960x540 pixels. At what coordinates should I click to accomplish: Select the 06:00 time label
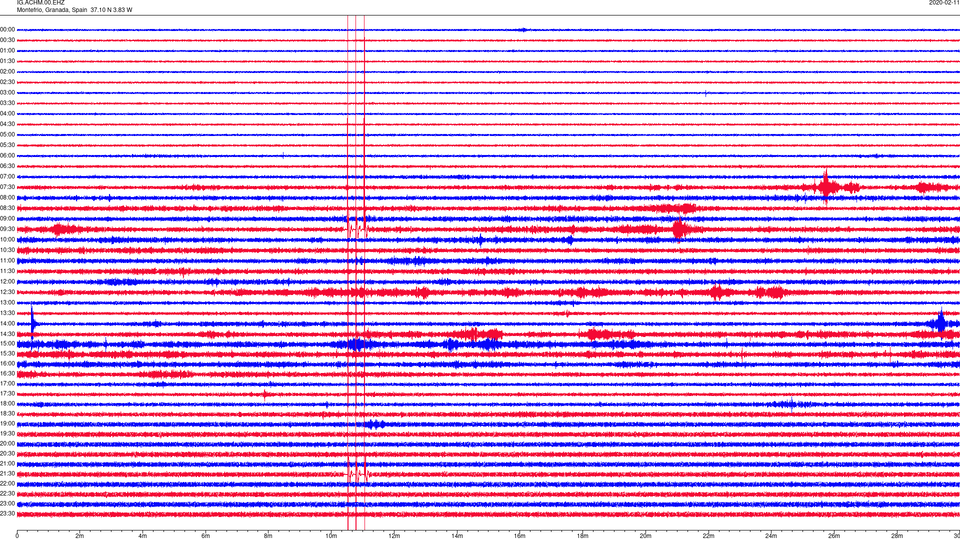[8, 156]
